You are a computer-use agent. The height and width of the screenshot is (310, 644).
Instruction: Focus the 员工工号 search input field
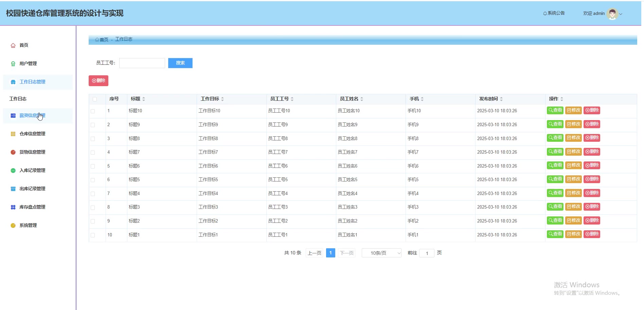click(142, 63)
